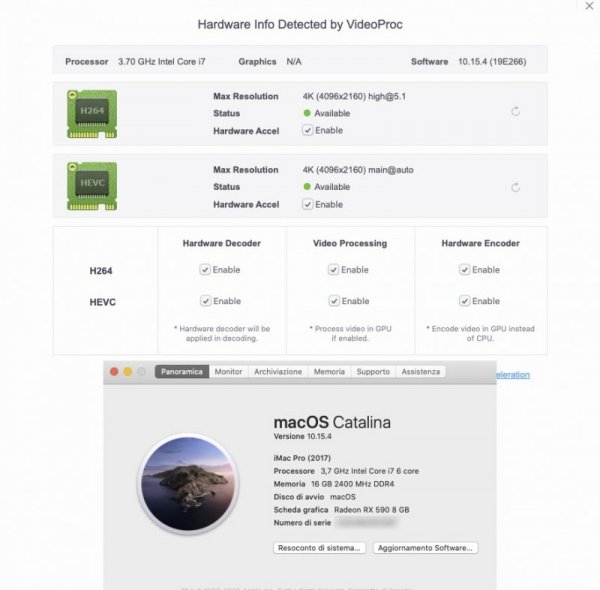
Task: Click the iMac Pro (2017) model text
Action: click(302, 458)
